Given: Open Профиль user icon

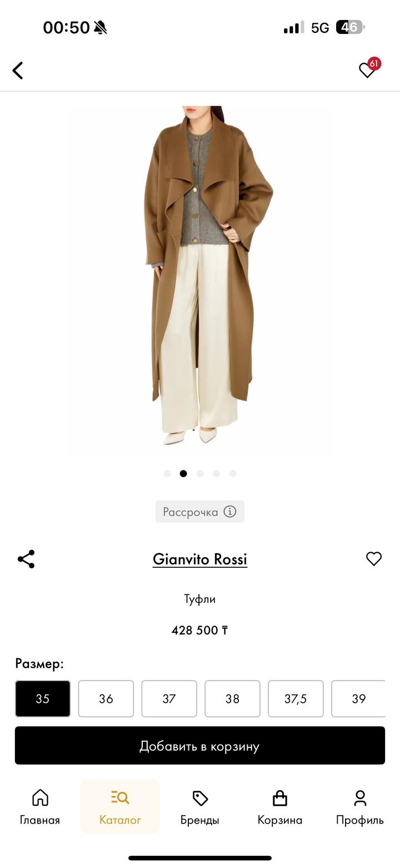Looking at the screenshot, I should pos(360,807).
